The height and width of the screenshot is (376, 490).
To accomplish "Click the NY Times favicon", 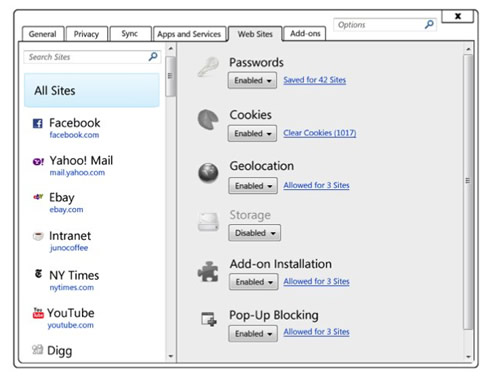I will click(x=38, y=274).
